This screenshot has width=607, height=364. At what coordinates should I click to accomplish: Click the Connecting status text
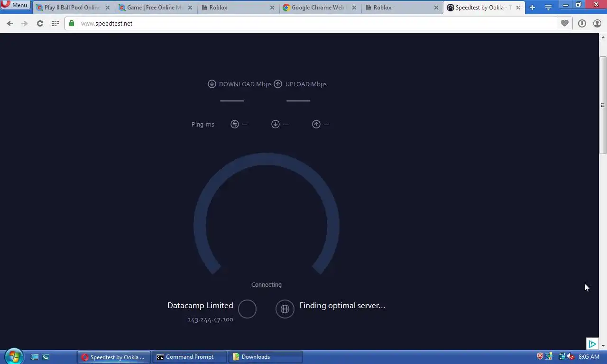(x=267, y=284)
